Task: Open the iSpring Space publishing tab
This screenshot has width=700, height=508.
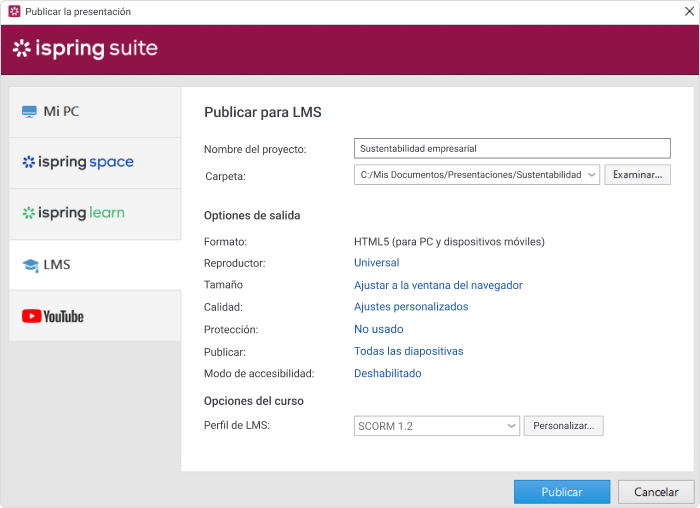Action: click(95, 163)
